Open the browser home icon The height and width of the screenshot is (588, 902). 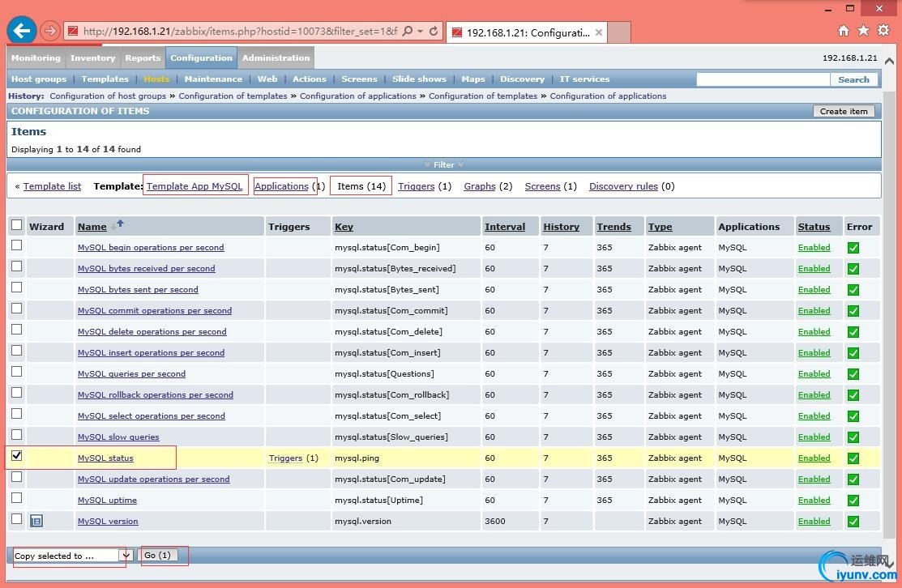(844, 31)
